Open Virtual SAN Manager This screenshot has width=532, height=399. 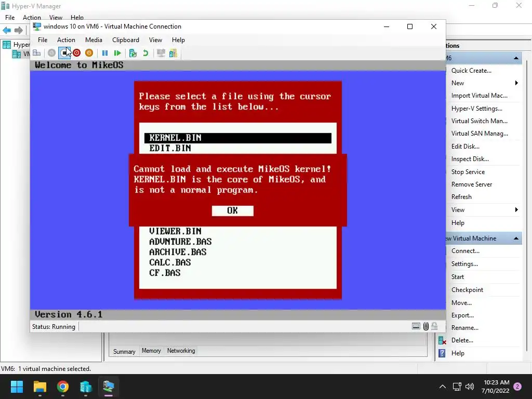[480, 134]
